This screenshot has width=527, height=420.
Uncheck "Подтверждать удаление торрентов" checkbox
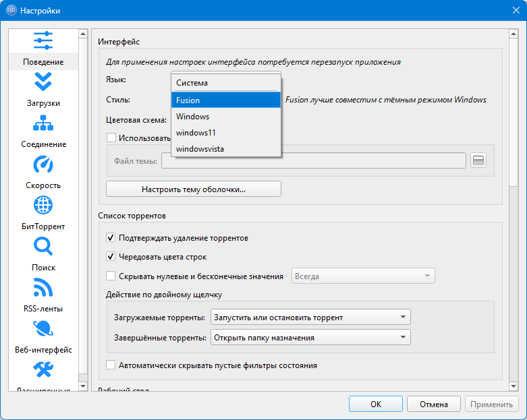pos(111,238)
